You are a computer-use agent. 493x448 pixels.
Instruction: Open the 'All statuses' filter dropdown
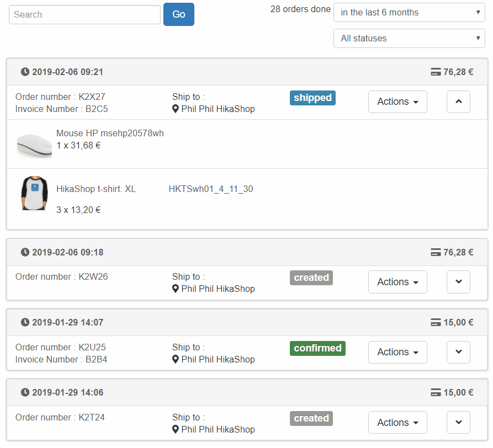click(409, 38)
